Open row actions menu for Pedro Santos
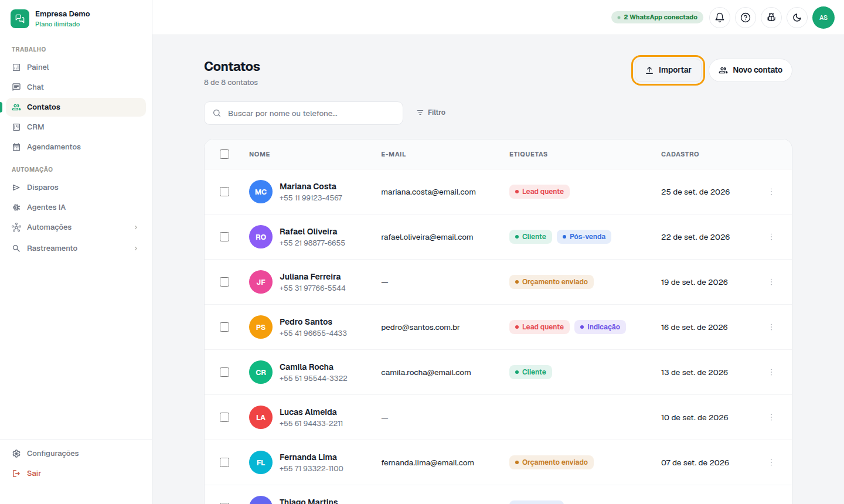This screenshot has width=844, height=504. 771,327
